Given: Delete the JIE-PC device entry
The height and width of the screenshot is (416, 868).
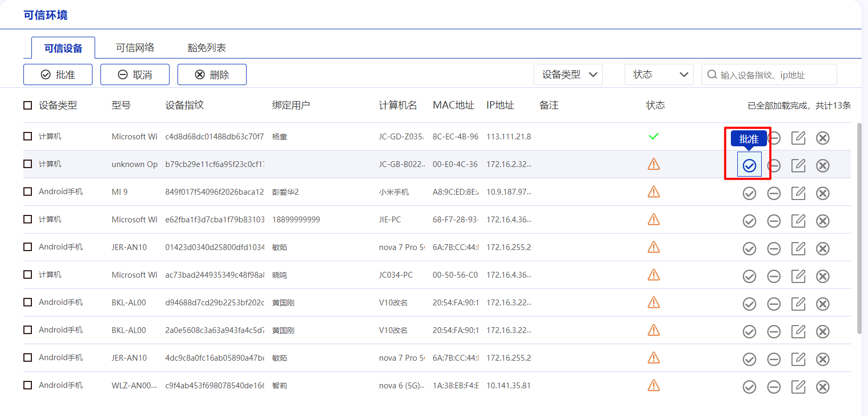Looking at the screenshot, I should coord(823,221).
